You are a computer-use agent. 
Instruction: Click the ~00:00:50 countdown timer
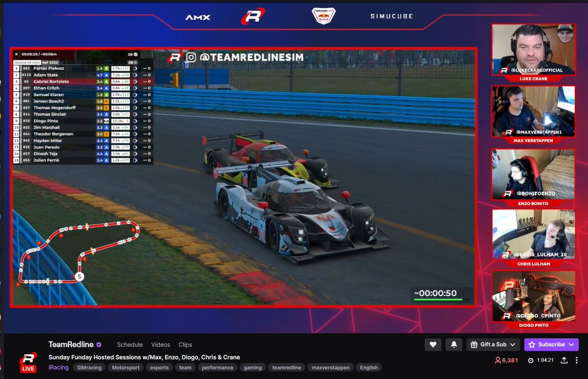coord(435,293)
